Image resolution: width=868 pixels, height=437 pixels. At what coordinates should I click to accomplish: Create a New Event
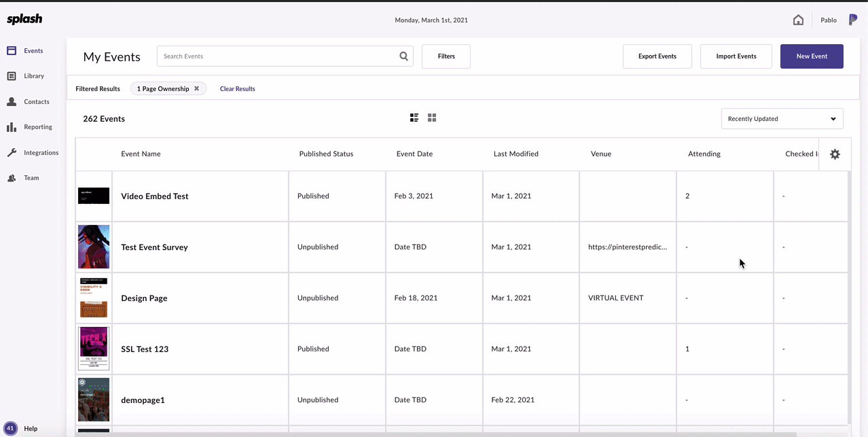pyautogui.click(x=812, y=56)
